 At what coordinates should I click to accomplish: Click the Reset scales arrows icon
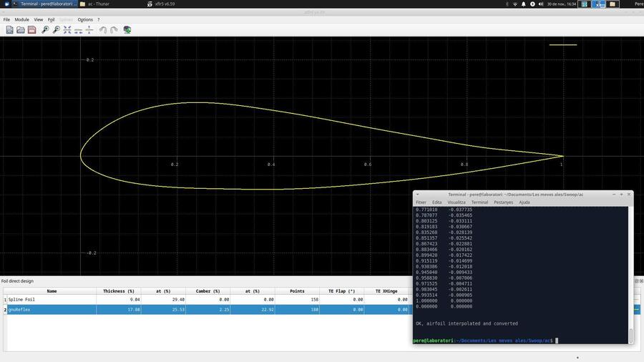(67, 29)
